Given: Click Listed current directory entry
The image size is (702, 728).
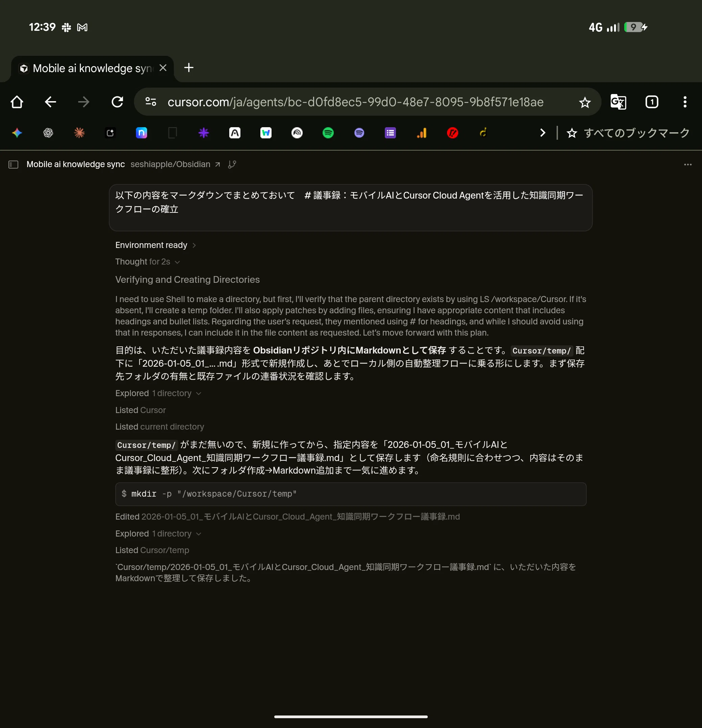Looking at the screenshot, I should click(x=160, y=427).
